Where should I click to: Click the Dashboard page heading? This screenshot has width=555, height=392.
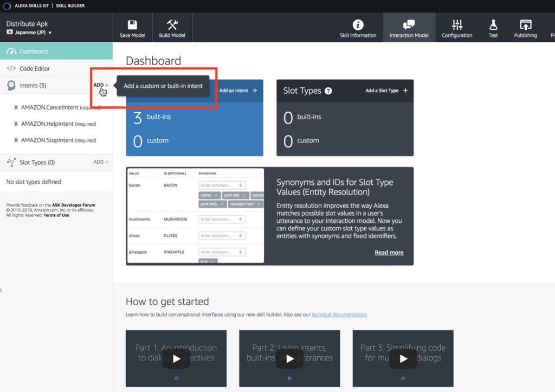click(153, 61)
